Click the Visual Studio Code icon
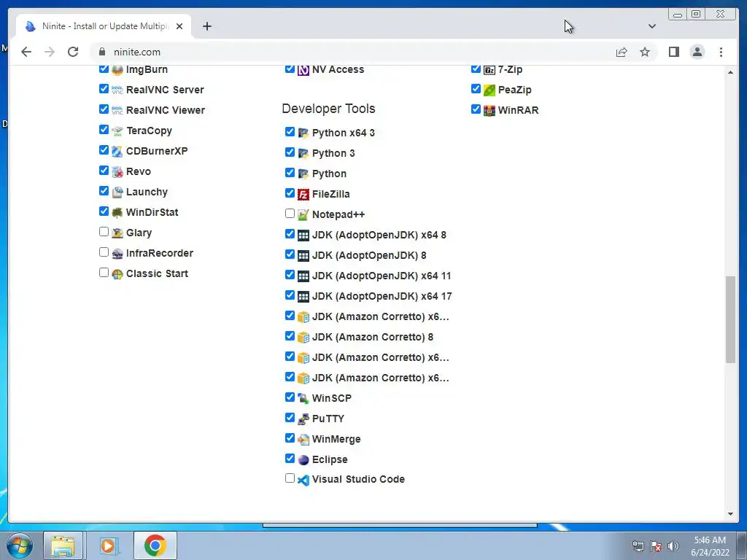 pyautogui.click(x=303, y=480)
